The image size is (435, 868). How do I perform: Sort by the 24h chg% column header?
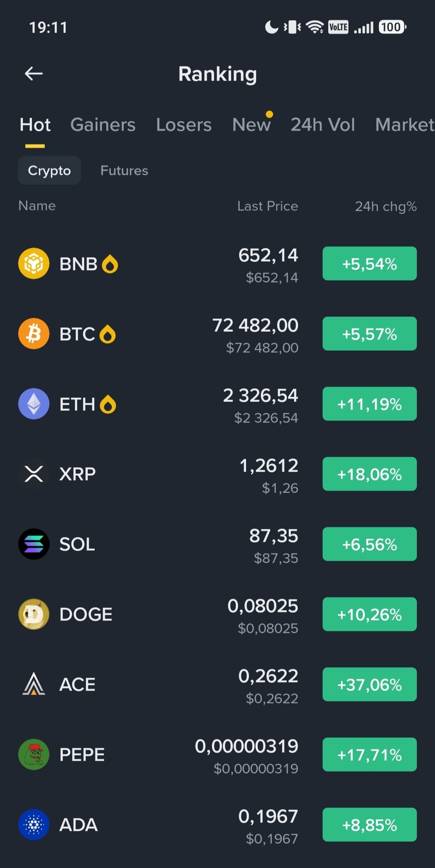click(x=386, y=206)
